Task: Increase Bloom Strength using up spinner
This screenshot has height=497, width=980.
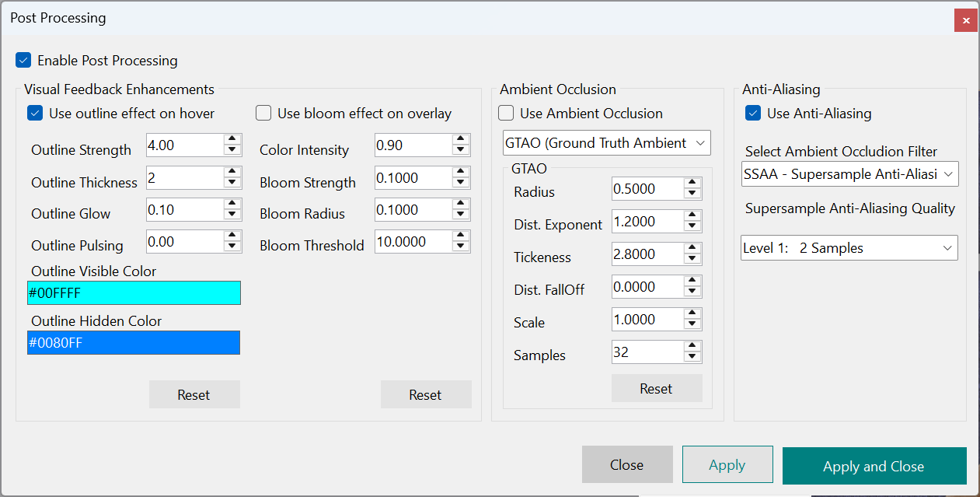Action: [461, 173]
